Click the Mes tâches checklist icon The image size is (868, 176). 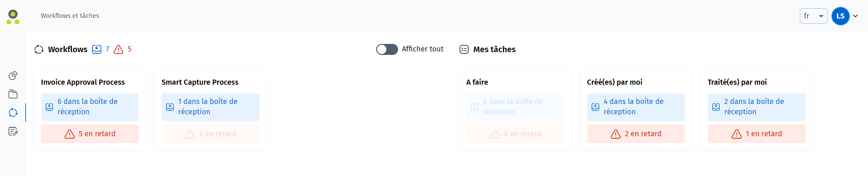(464, 49)
